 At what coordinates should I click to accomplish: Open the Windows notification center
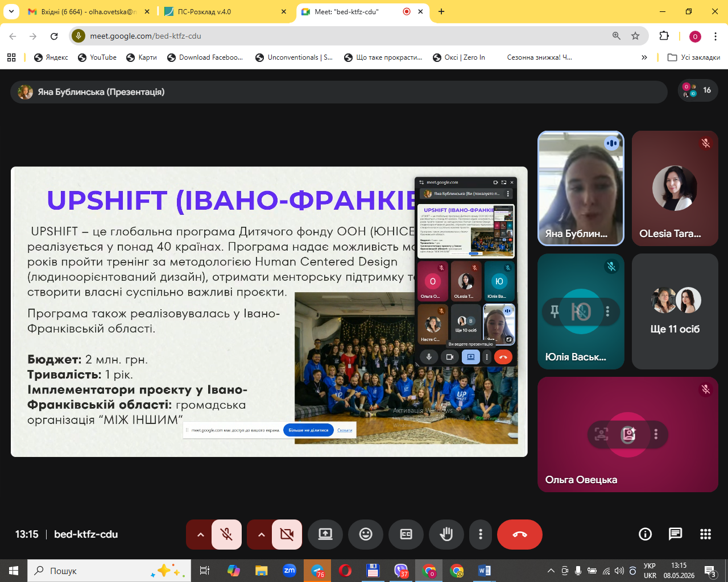coord(710,571)
